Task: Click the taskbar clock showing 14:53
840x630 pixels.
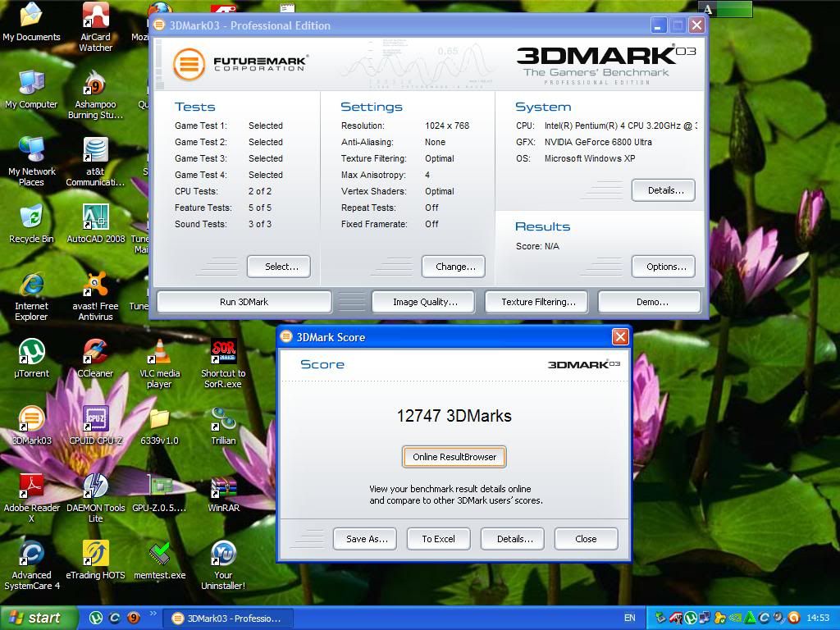Action: click(x=818, y=618)
